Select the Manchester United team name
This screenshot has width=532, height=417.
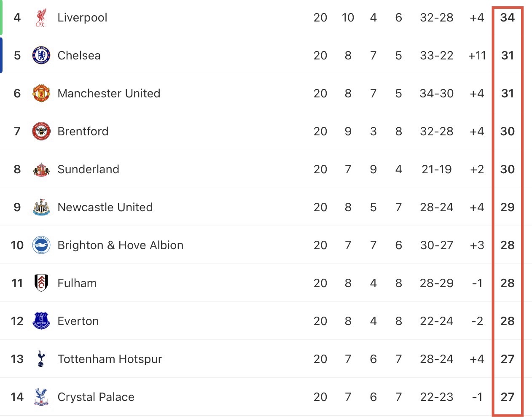(x=109, y=93)
